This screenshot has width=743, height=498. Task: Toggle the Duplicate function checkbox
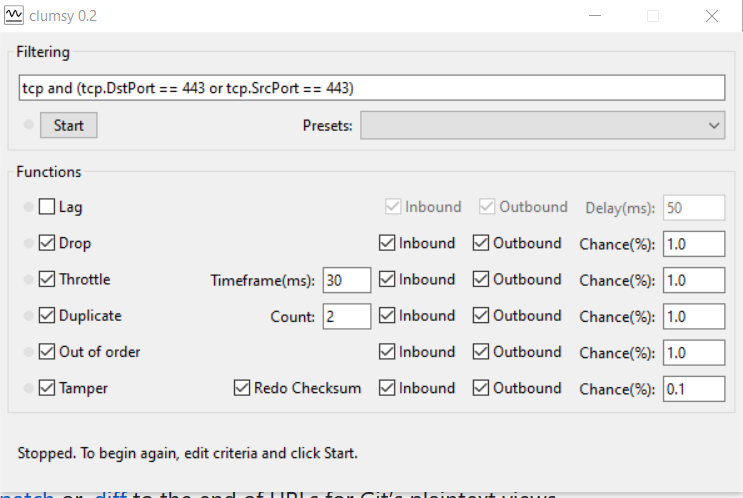tap(47, 316)
